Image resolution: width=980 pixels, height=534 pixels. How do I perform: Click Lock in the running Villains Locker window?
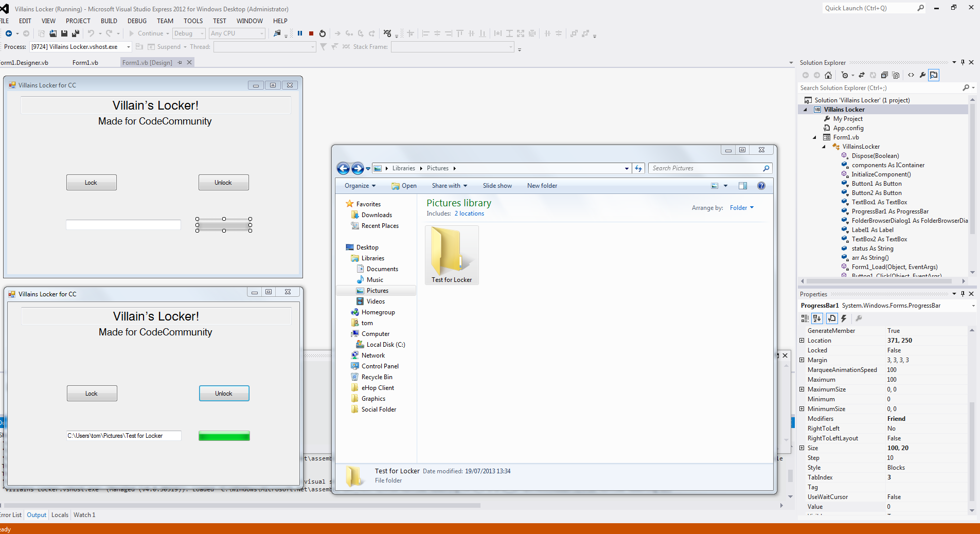click(x=92, y=394)
